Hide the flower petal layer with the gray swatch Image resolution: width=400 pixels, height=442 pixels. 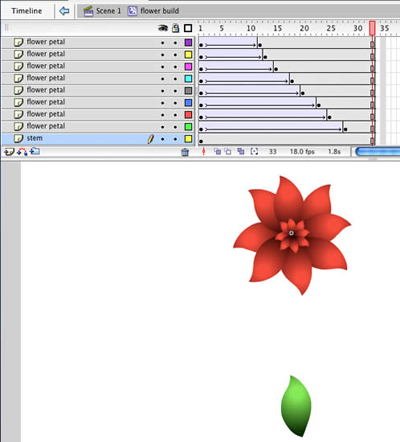pyautogui.click(x=163, y=91)
